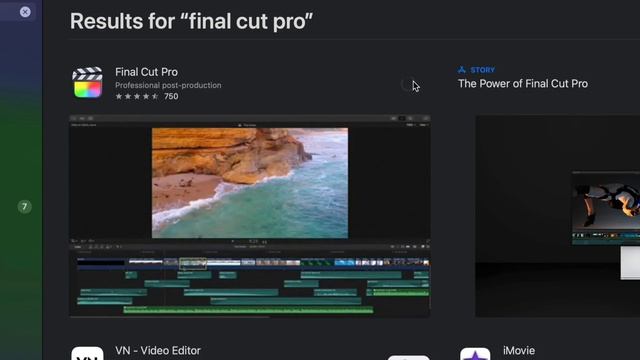Click the get button for VN - Video Editor

409,358
